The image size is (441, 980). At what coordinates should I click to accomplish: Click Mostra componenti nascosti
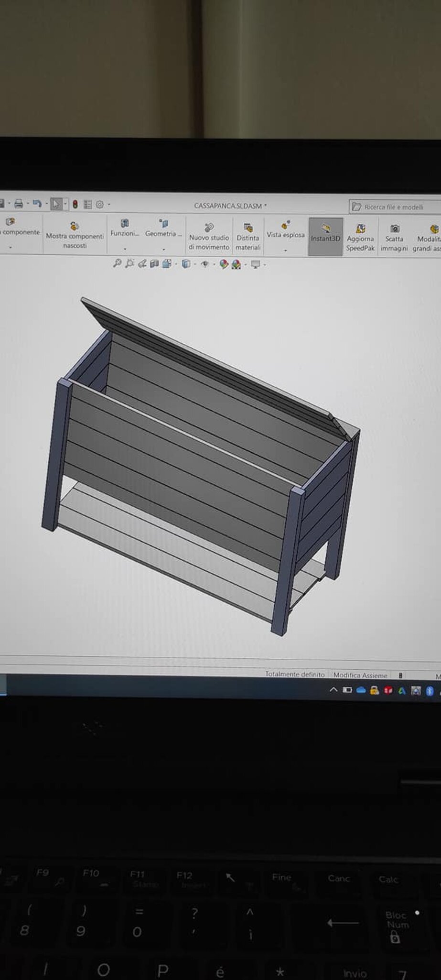tap(75, 235)
